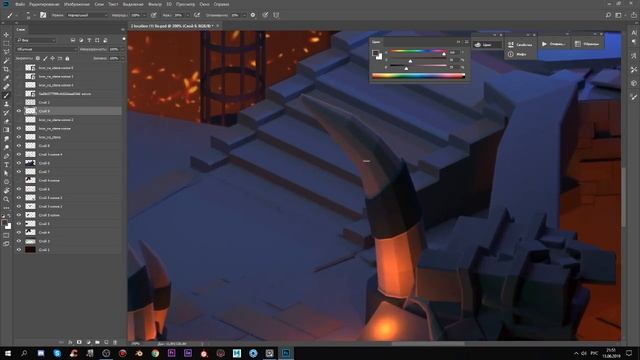Select the Gradient tool

click(x=6, y=130)
